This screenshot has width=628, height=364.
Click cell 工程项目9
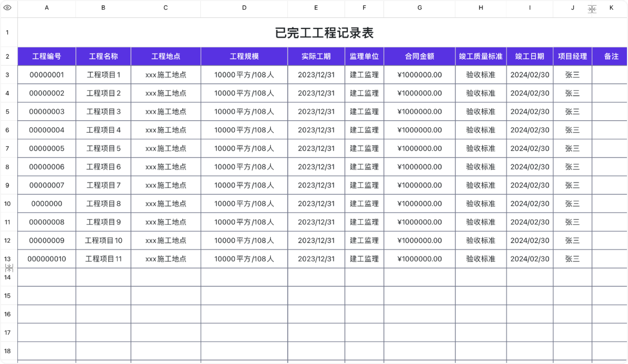(x=103, y=222)
